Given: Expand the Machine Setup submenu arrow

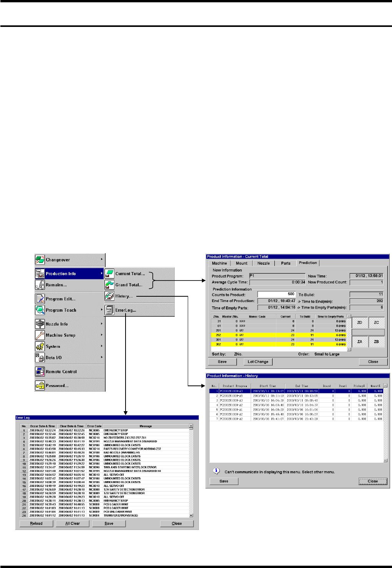Looking at the screenshot, I should coord(102,335).
